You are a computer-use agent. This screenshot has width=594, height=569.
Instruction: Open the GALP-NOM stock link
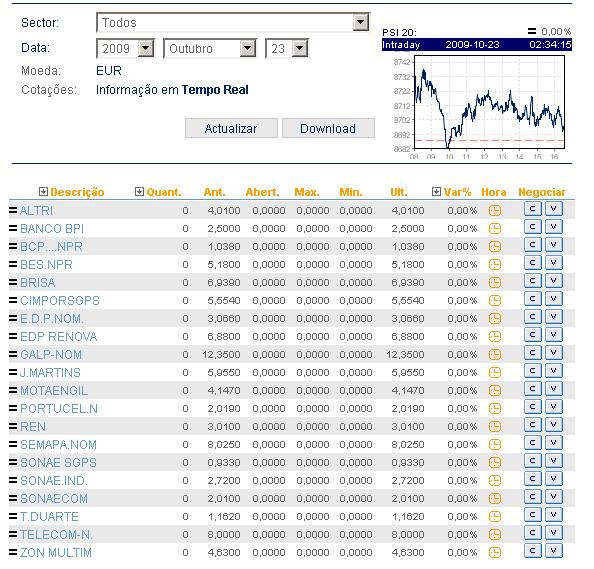[x=51, y=355]
